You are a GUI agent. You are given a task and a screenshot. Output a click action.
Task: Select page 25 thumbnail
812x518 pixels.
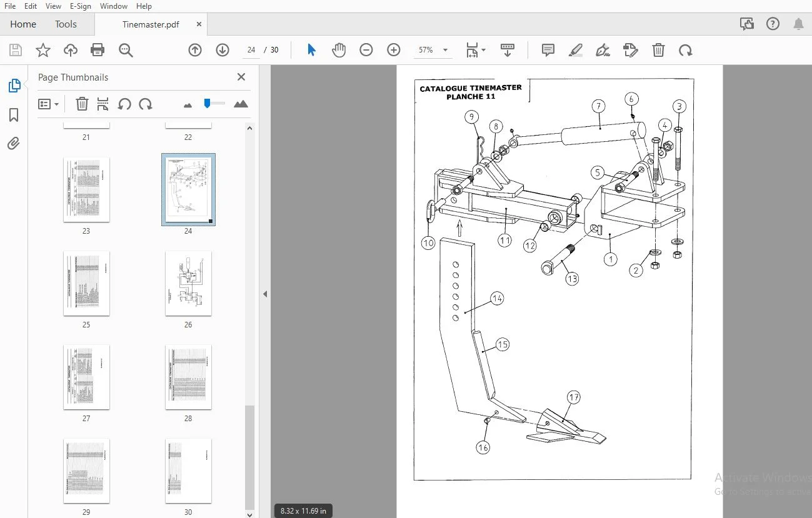pyautogui.click(x=86, y=284)
